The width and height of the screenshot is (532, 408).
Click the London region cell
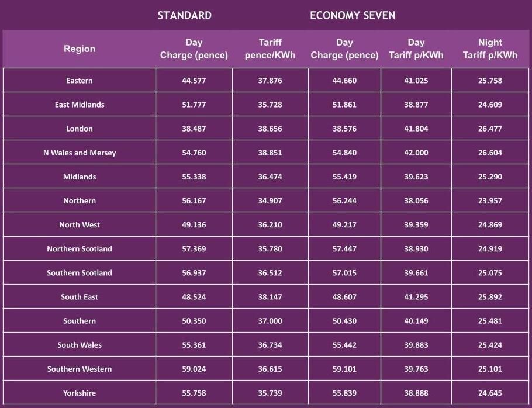[x=80, y=129]
